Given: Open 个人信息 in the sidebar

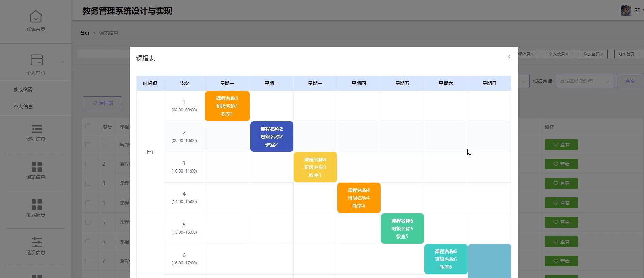Looking at the screenshot, I should 23,107.
